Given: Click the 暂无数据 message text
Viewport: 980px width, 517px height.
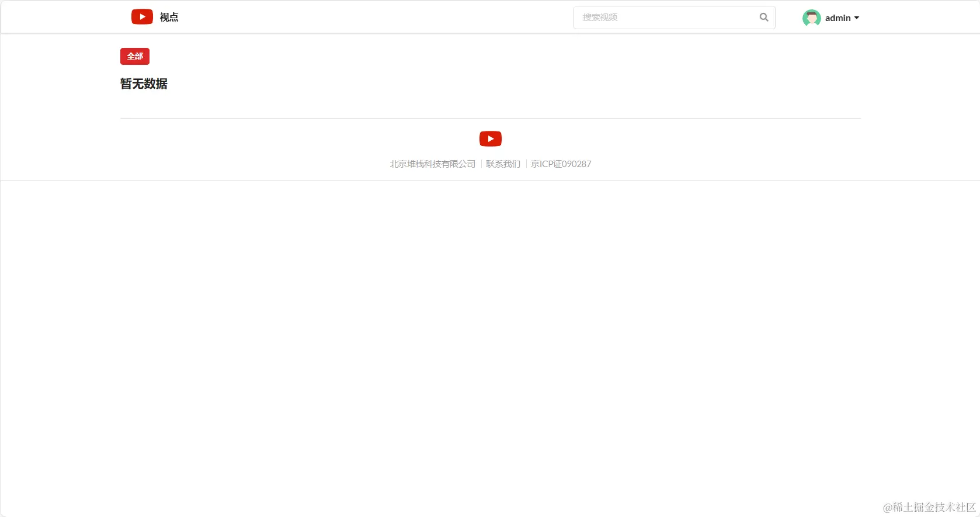Looking at the screenshot, I should (144, 84).
